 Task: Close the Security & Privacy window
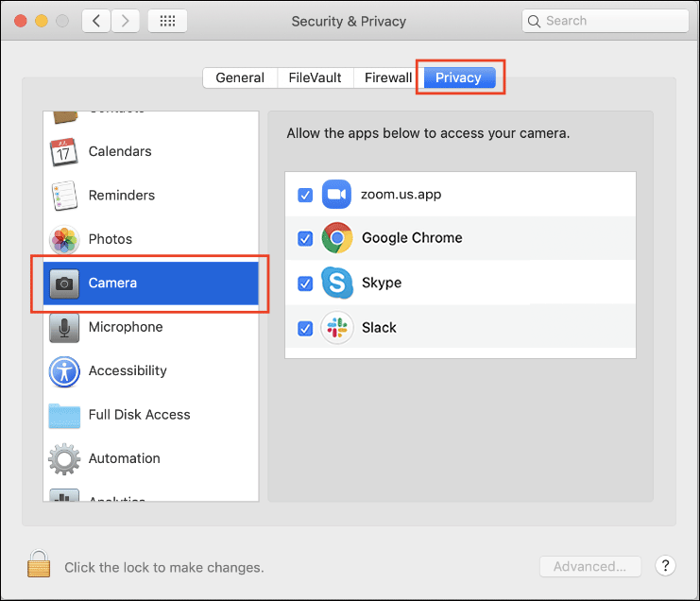coord(21,21)
